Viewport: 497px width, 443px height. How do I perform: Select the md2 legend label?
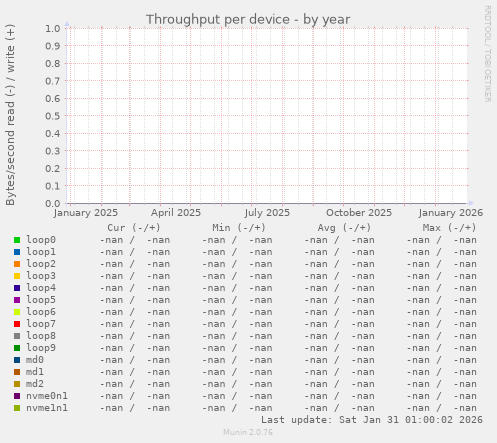[x=35, y=384]
